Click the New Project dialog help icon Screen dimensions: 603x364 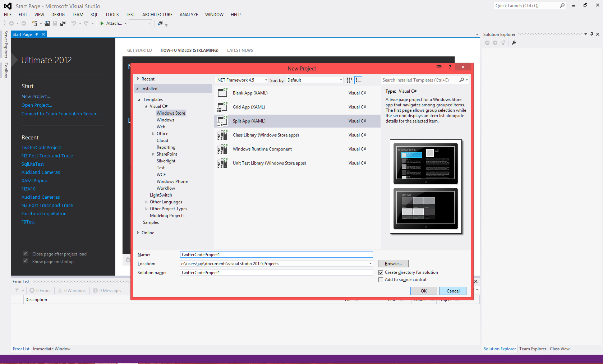[450, 67]
